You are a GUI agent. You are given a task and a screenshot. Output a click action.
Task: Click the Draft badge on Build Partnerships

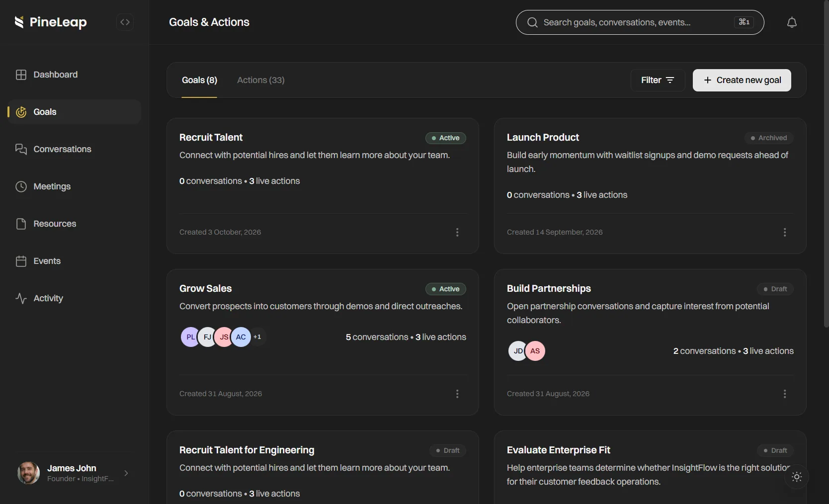coord(775,289)
